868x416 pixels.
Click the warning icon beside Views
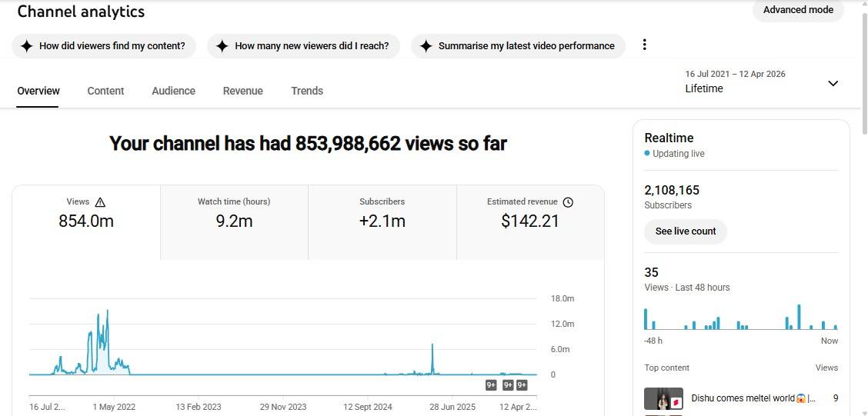(100, 202)
